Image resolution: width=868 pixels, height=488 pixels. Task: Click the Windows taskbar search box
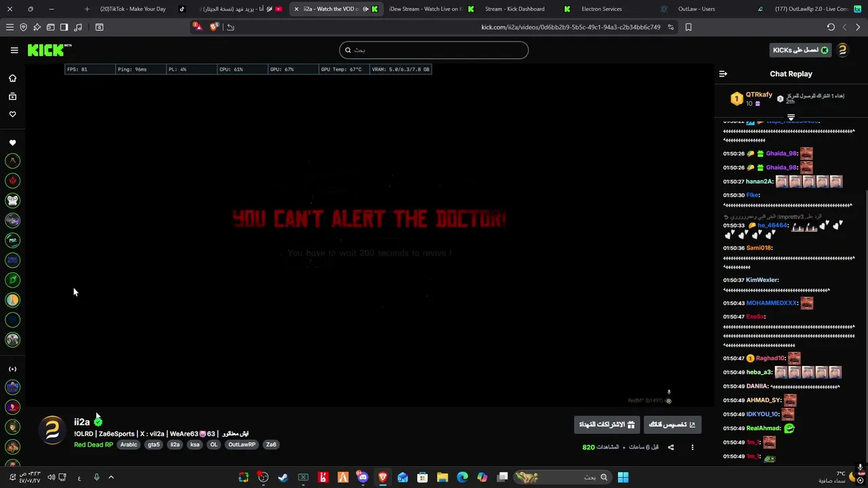[563, 477]
